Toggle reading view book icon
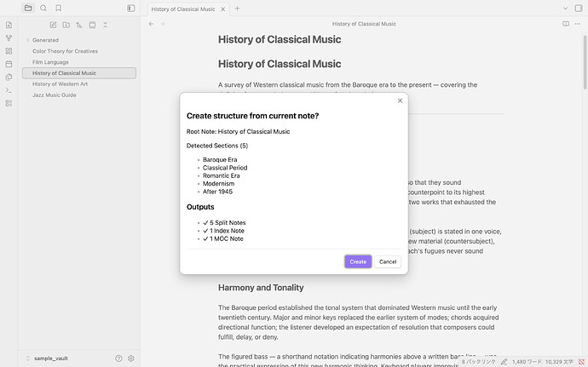The height and width of the screenshot is (367, 588). 566,24
